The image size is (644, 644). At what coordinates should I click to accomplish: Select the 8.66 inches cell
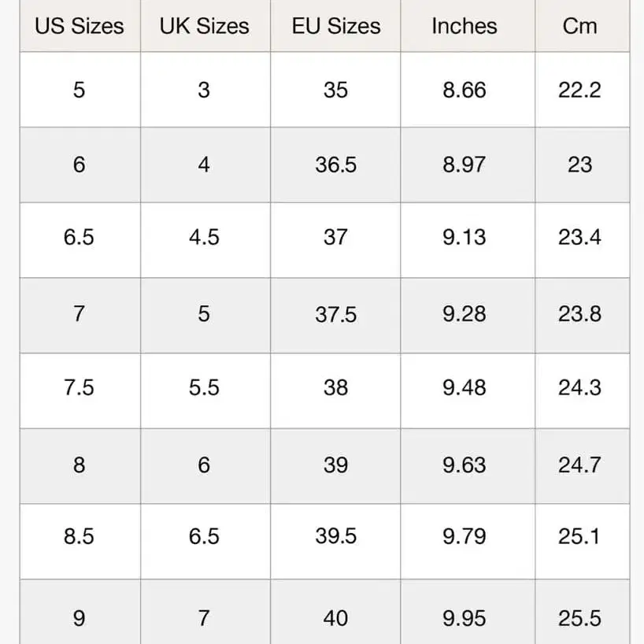pos(464,90)
